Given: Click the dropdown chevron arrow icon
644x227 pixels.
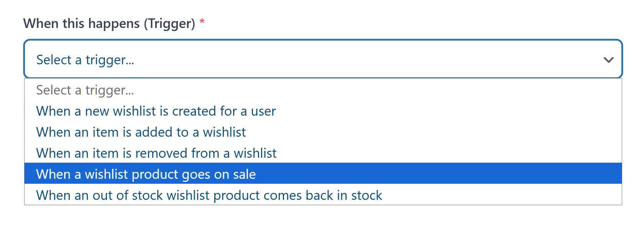Looking at the screenshot, I should pos(608,60).
